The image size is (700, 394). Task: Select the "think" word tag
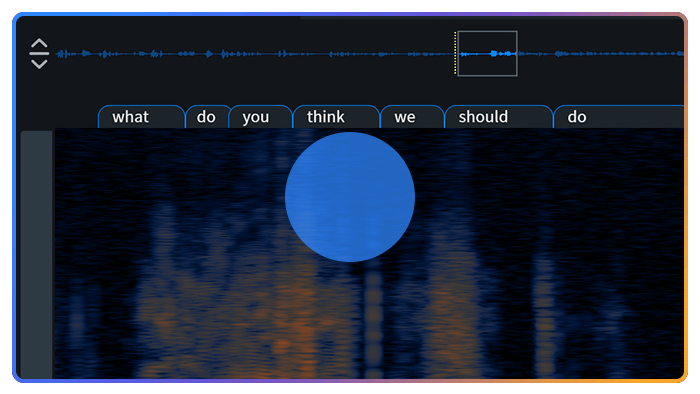click(x=336, y=117)
